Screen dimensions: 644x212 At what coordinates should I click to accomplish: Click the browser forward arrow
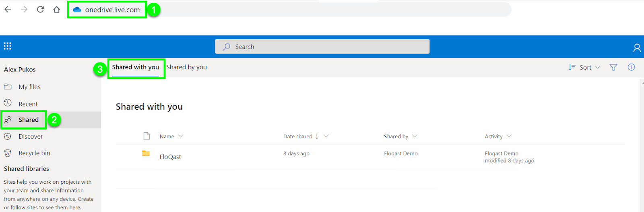pyautogui.click(x=24, y=9)
